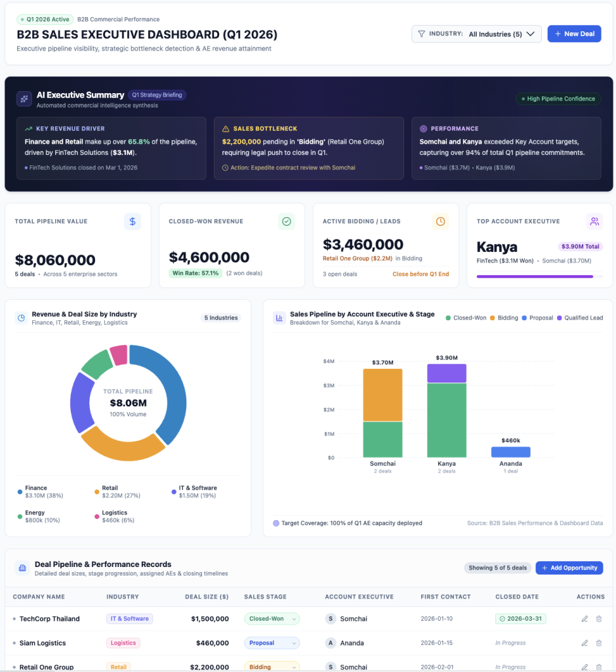Click the High Pipeline Confidence badge
Screen dimensions: 616x672
pyautogui.click(x=558, y=98)
